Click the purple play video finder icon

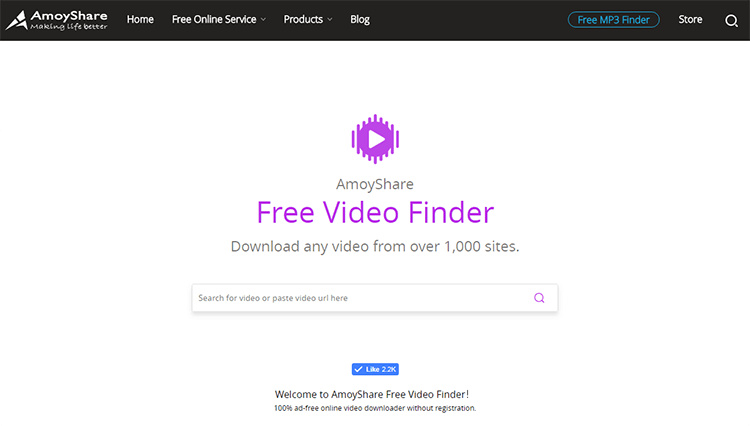pyautogui.click(x=375, y=139)
